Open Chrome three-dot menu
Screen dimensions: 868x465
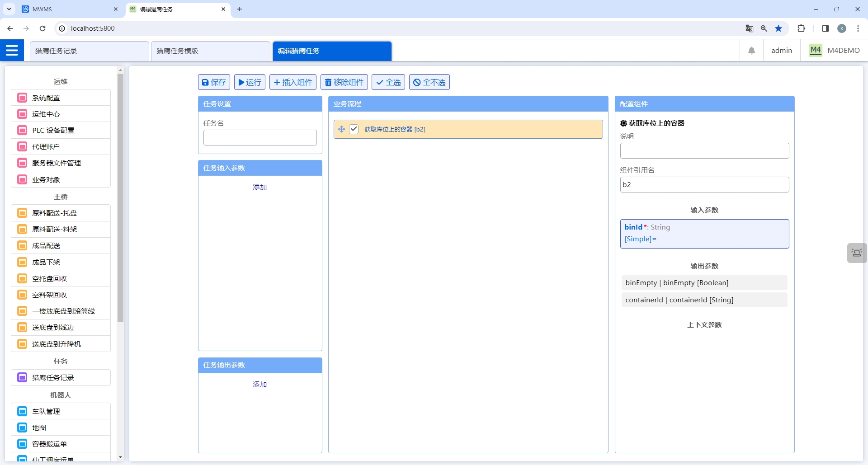click(858, 28)
